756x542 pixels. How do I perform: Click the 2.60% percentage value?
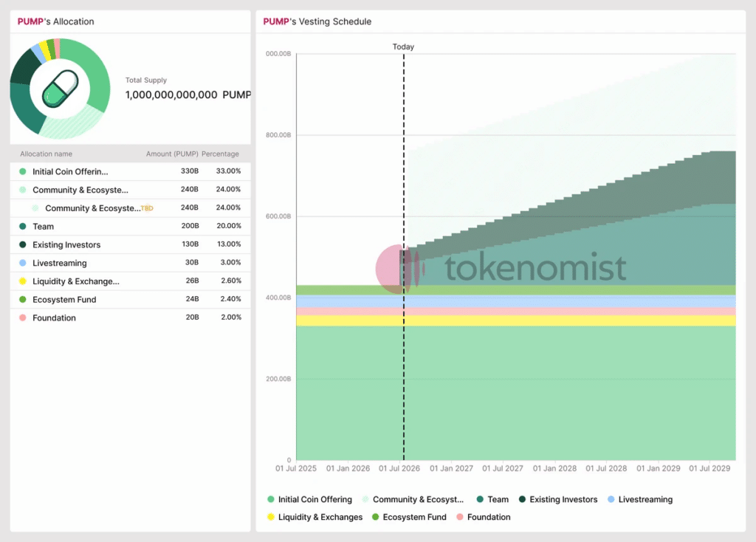tap(231, 281)
